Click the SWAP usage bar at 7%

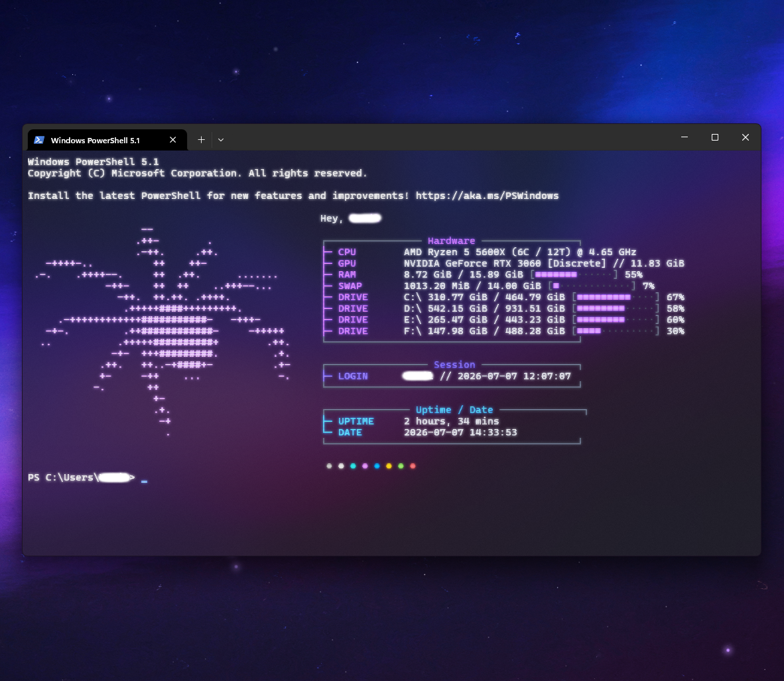(x=592, y=286)
